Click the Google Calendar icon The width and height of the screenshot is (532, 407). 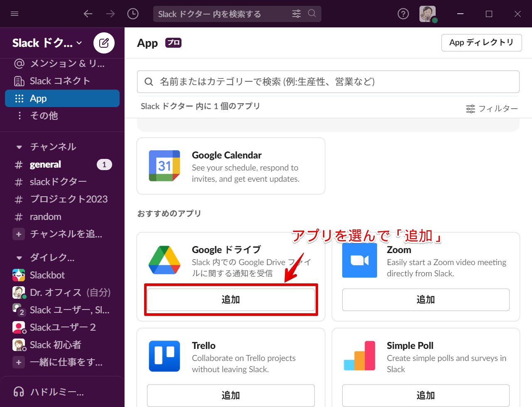(164, 166)
